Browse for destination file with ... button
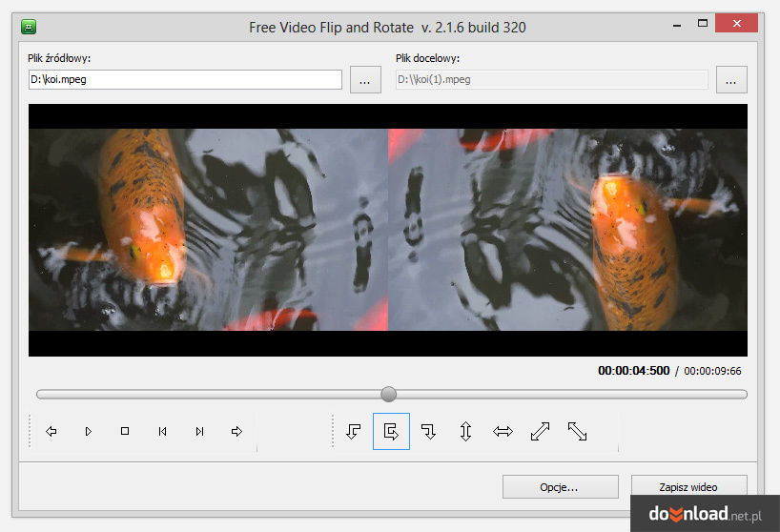This screenshot has width=780, height=532. click(x=731, y=79)
